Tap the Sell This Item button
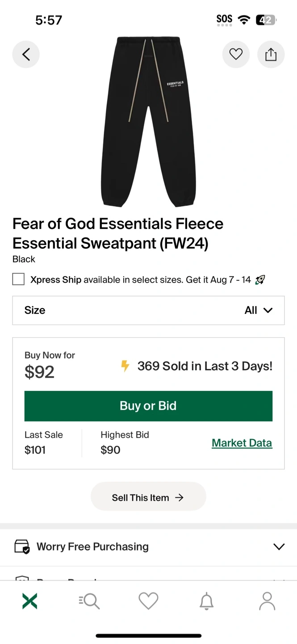The image size is (297, 644). 148,497
